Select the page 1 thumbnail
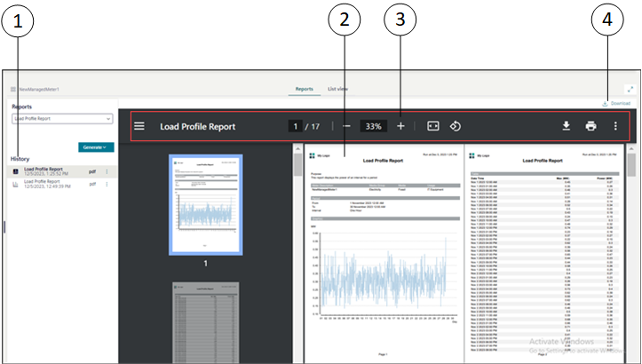 click(206, 203)
